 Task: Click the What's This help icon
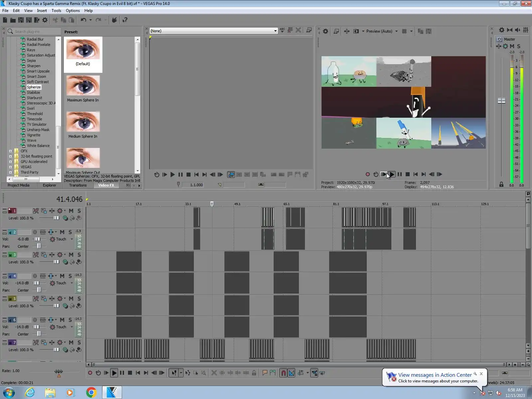(125, 20)
